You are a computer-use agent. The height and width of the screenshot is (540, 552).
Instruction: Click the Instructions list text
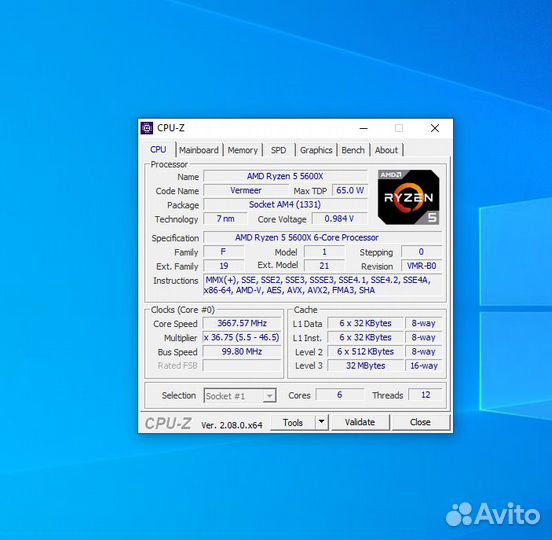point(322,285)
